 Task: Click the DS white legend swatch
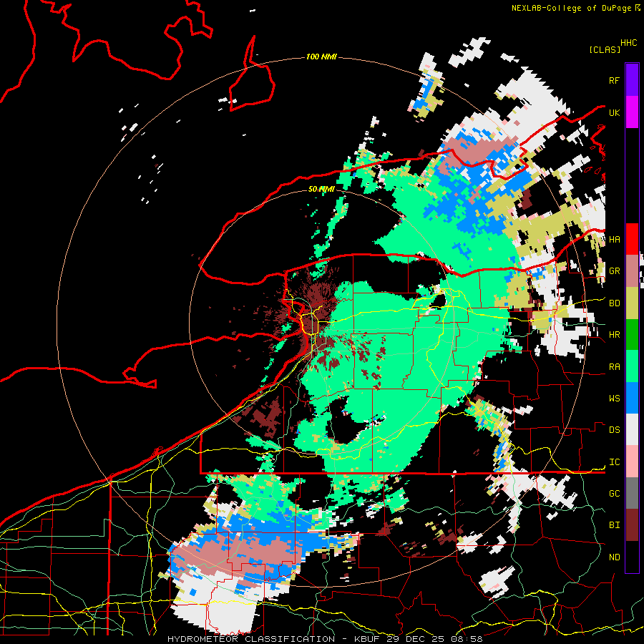pyautogui.click(x=632, y=429)
